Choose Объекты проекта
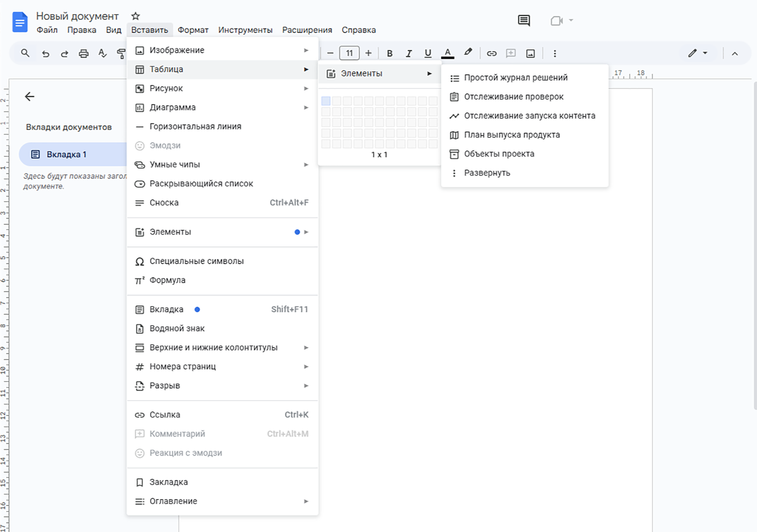This screenshot has height=532, width=757. click(x=525, y=154)
